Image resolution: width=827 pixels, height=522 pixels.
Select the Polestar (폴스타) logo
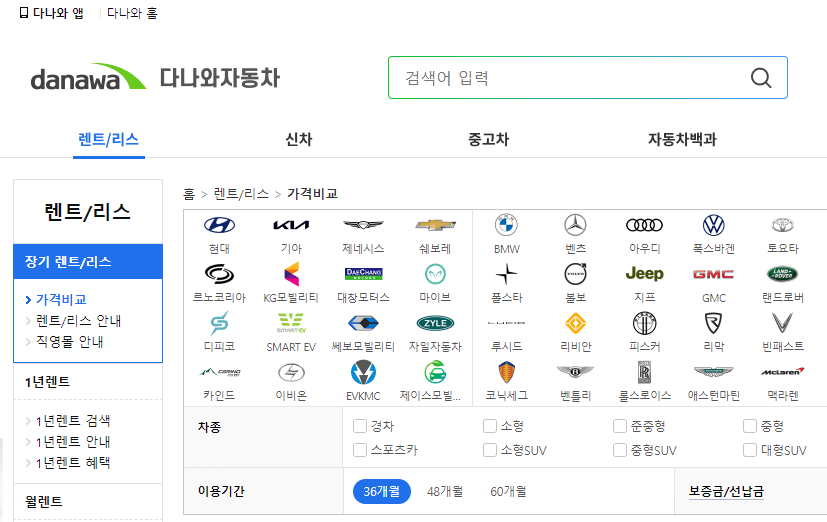coord(506,274)
